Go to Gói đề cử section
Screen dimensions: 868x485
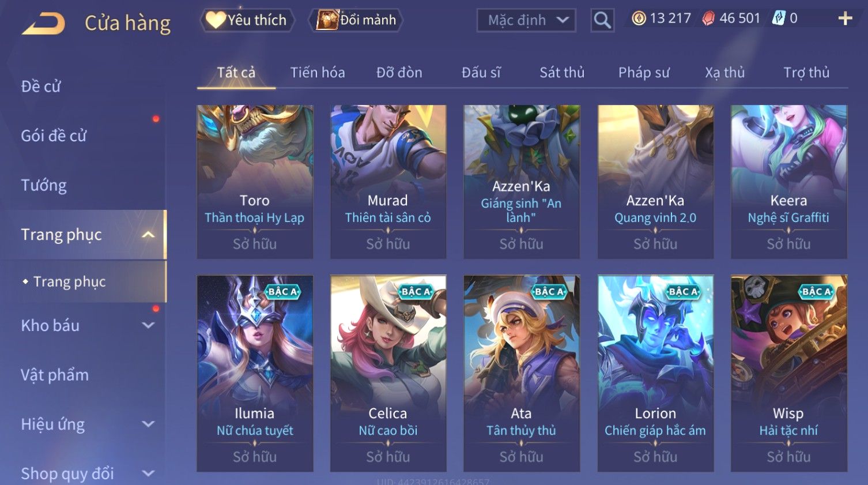[x=54, y=136]
